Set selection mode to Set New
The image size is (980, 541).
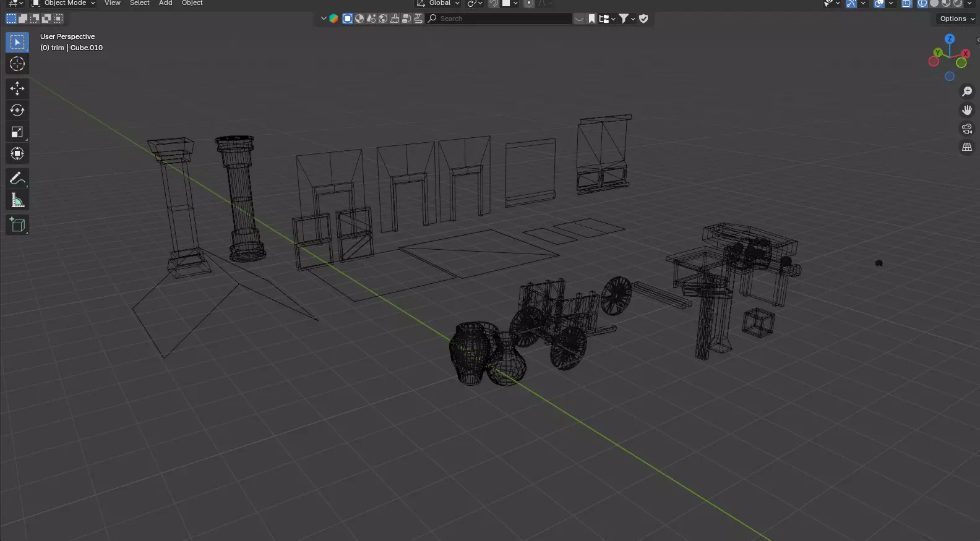point(11,19)
